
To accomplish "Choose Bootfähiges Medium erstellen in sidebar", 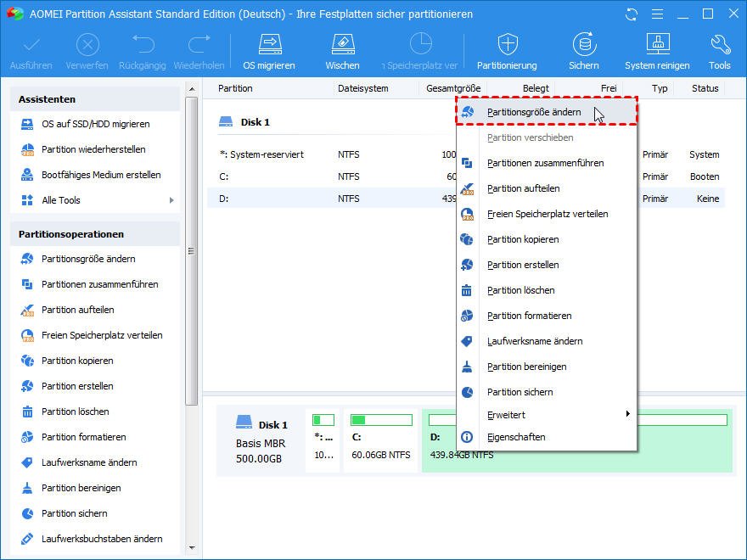I will (x=101, y=175).
